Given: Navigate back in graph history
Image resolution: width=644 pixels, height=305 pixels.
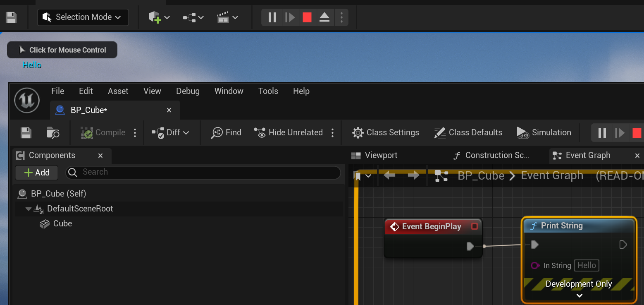Looking at the screenshot, I should pyautogui.click(x=389, y=176).
